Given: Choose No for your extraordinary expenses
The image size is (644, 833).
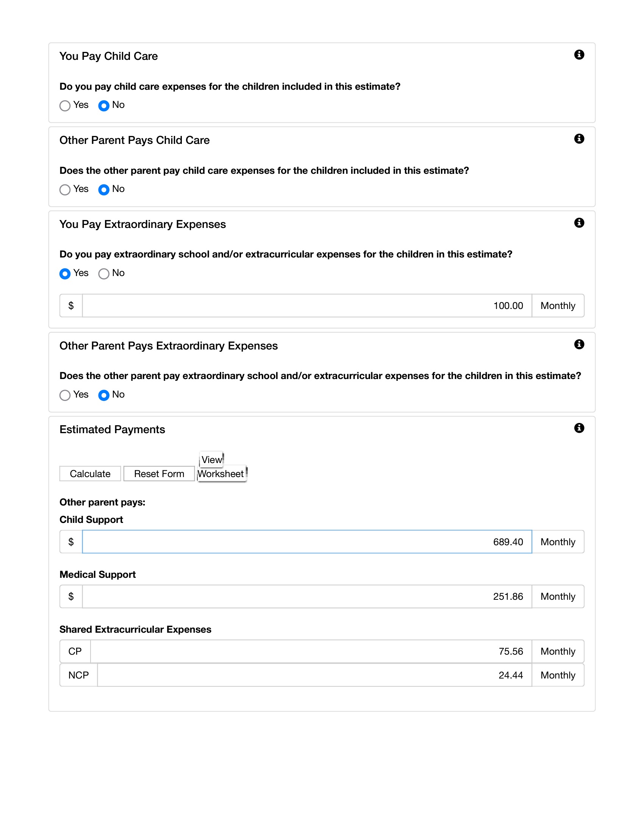Looking at the screenshot, I should pyautogui.click(x=104, y=274).
